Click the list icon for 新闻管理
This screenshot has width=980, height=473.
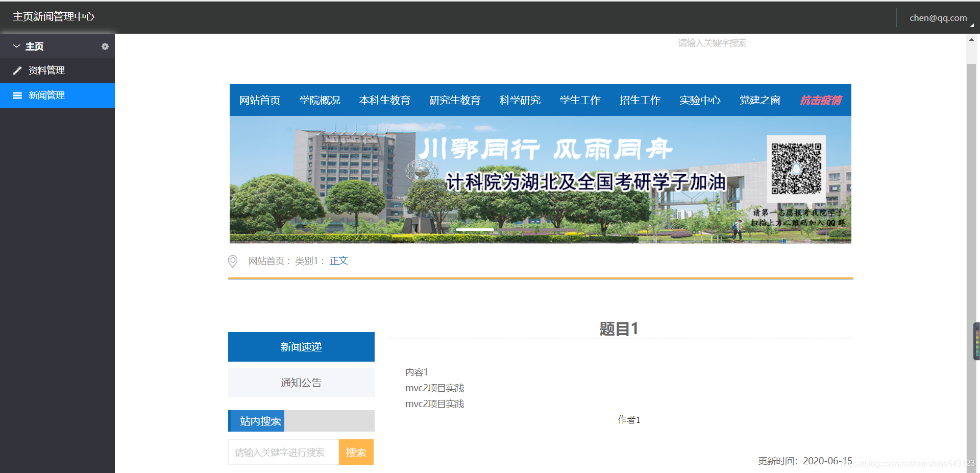(17, 96)
